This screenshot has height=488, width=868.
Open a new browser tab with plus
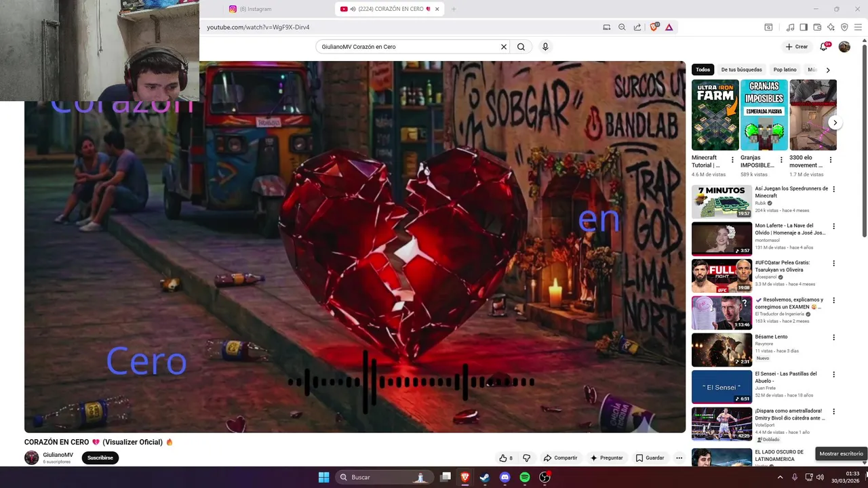point(454,9)
